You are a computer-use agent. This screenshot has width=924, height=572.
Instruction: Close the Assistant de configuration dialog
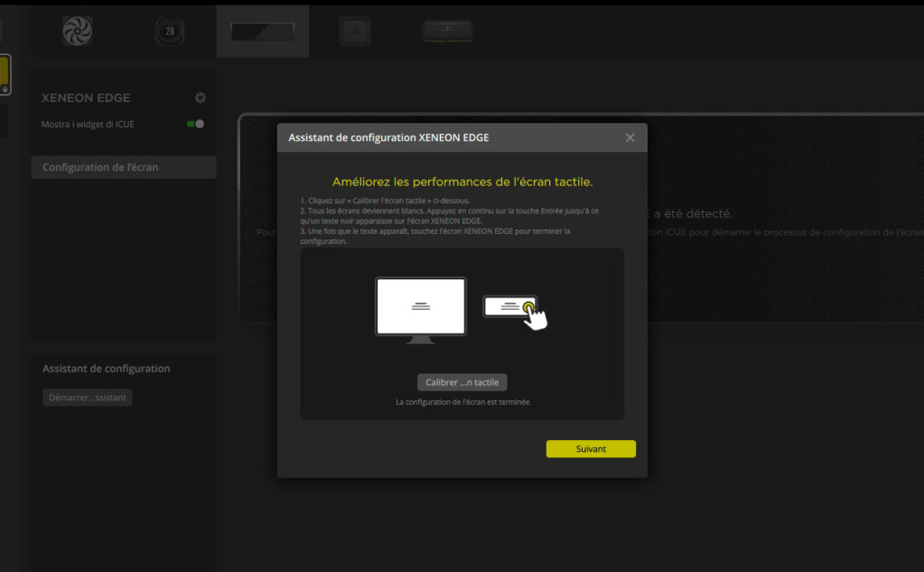(x=630, y=137)
